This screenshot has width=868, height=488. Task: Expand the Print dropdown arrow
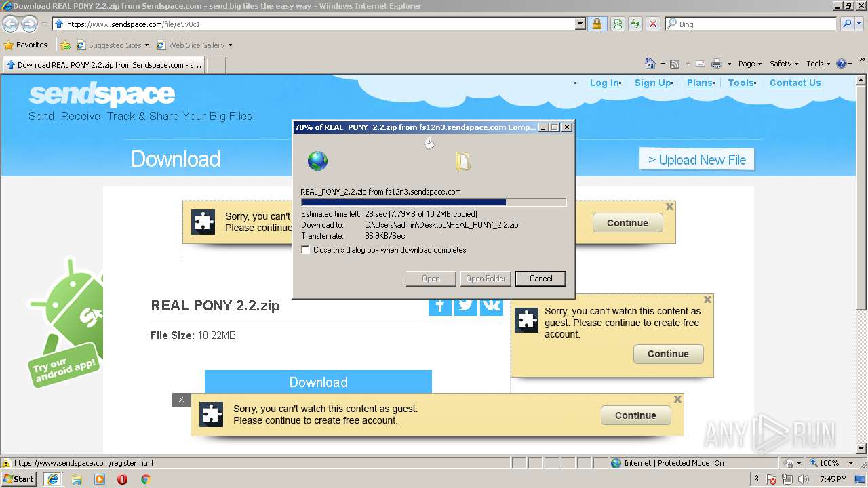coord(729,64)
